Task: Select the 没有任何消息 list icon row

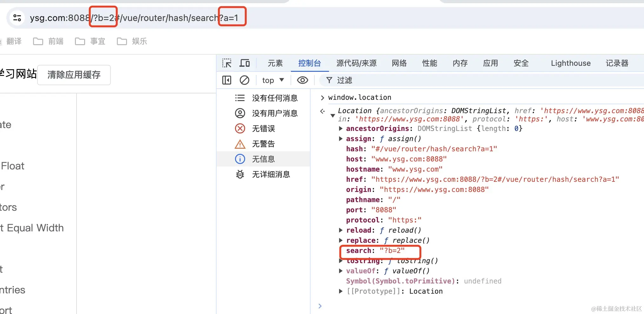Action: coord(264,98)
